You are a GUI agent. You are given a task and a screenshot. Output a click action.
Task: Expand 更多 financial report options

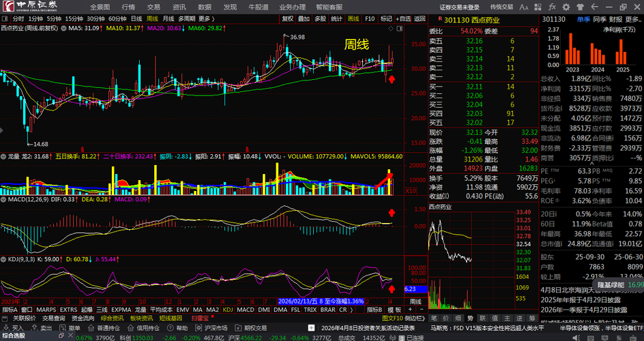pyautogui.click(x=634, y=19)
